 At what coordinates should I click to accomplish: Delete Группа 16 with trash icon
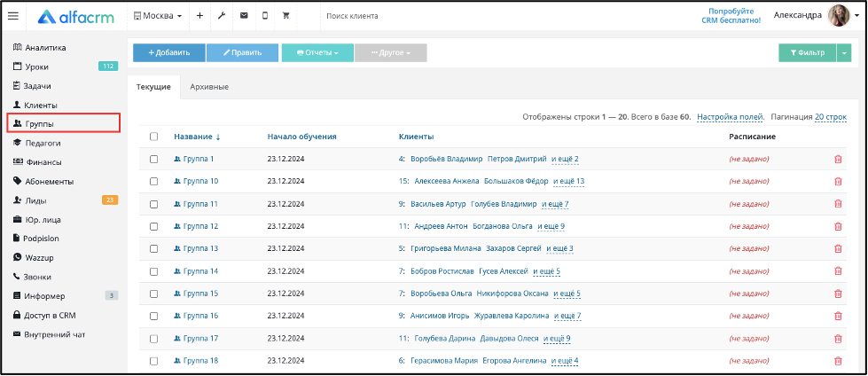coord(838,316)
